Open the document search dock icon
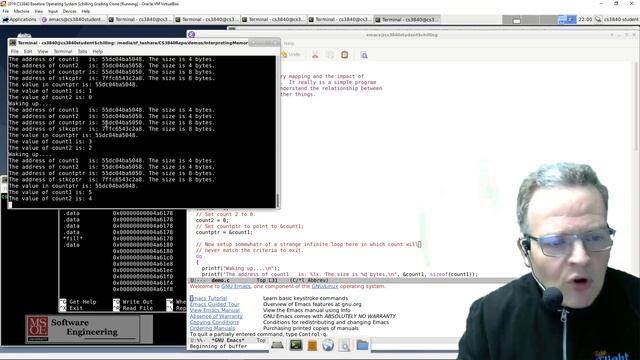Viewport: 640px width, 360px height. (345, 345)
